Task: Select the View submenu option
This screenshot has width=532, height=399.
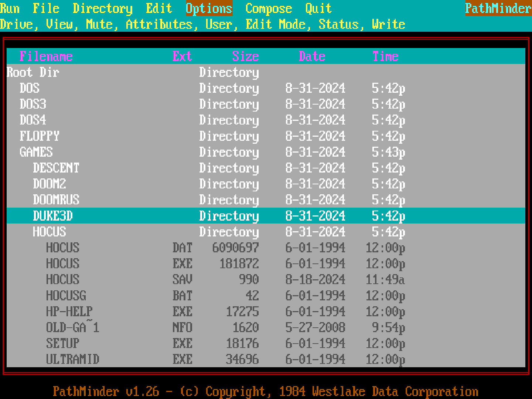Action: tap(59, 24)
